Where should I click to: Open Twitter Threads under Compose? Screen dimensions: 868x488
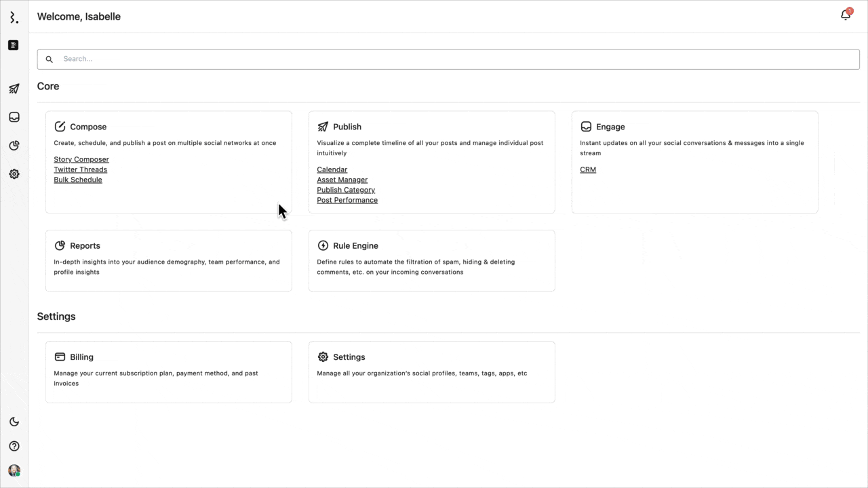pos(80,169)
